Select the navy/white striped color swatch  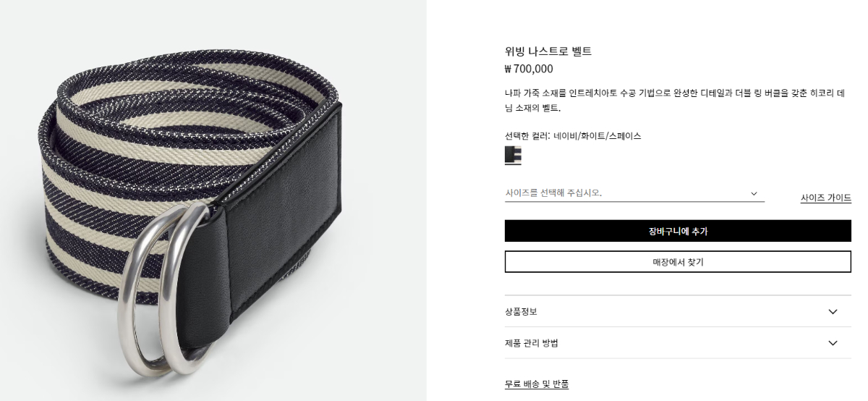click(x=513, y=155)
